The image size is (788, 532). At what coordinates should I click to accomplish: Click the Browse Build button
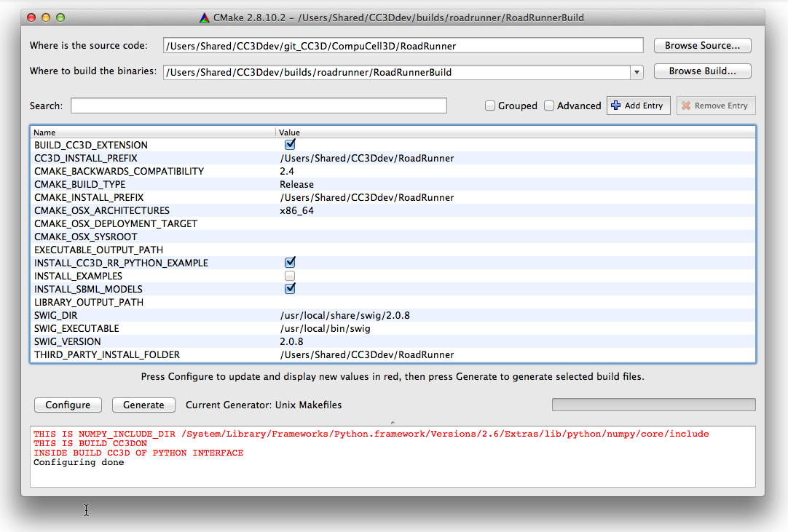pyautogui.click(x=702, y=71)
